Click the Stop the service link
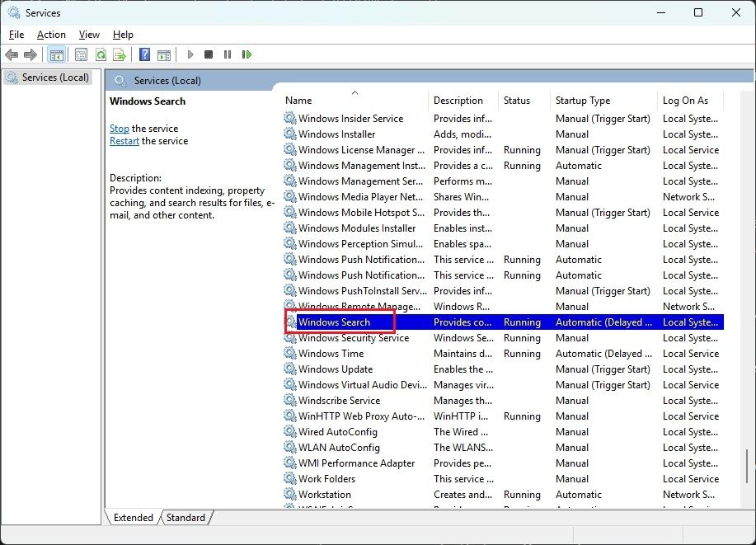756x545 pixels. click(x=119, y=129)
